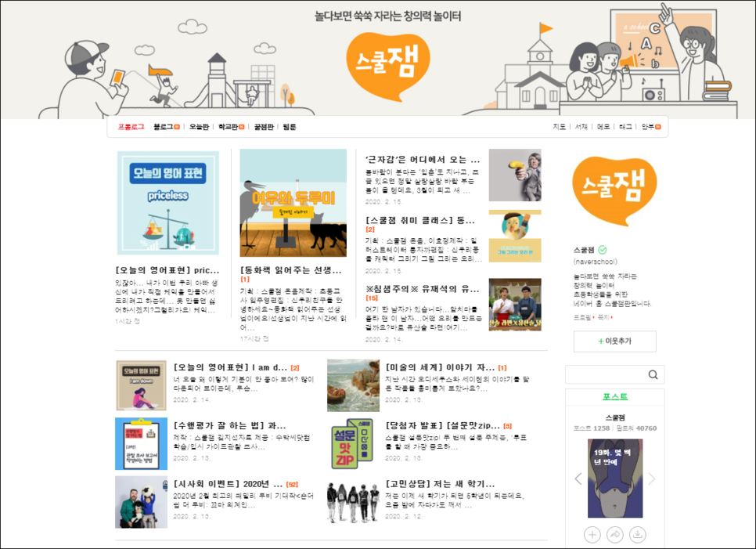
Task: Click the plus circle icon under post
Action: [592, 535]
